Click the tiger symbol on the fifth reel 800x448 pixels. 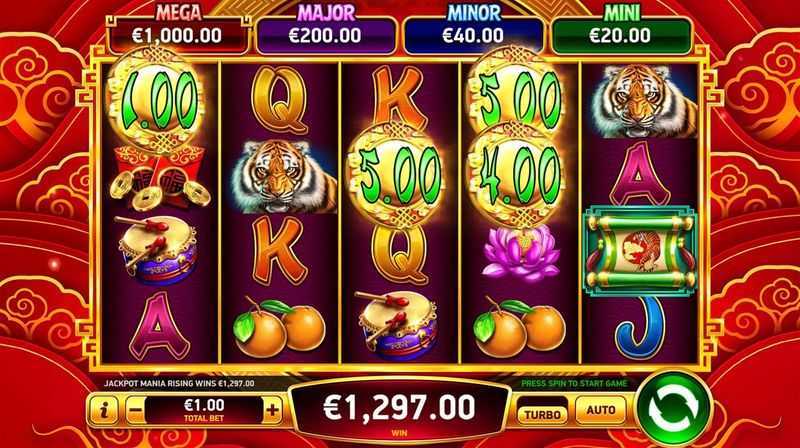pos(643,102)
